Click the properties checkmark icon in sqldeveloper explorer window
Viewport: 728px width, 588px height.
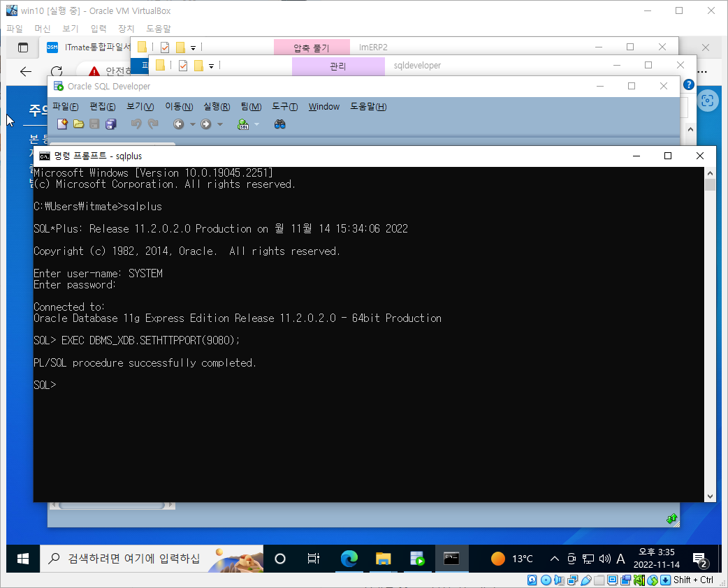[183, 66]
